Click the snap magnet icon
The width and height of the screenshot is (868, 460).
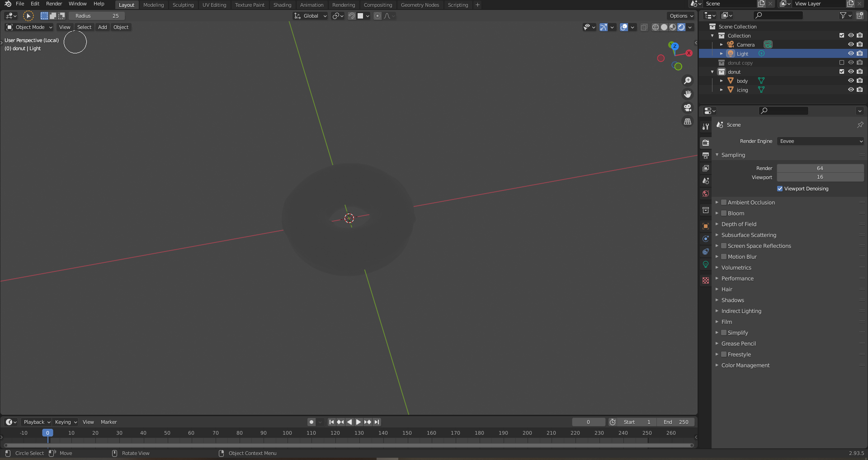[x=352, y=16]
